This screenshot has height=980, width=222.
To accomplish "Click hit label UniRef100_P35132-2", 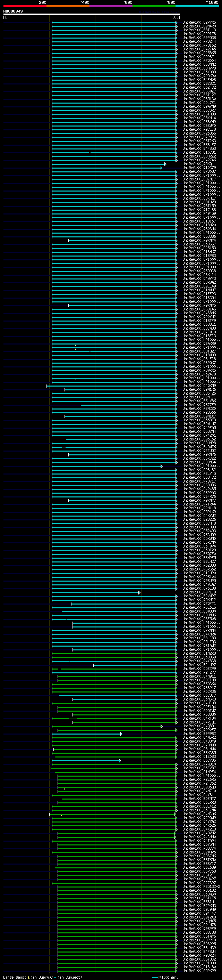I will click(201, 886).
